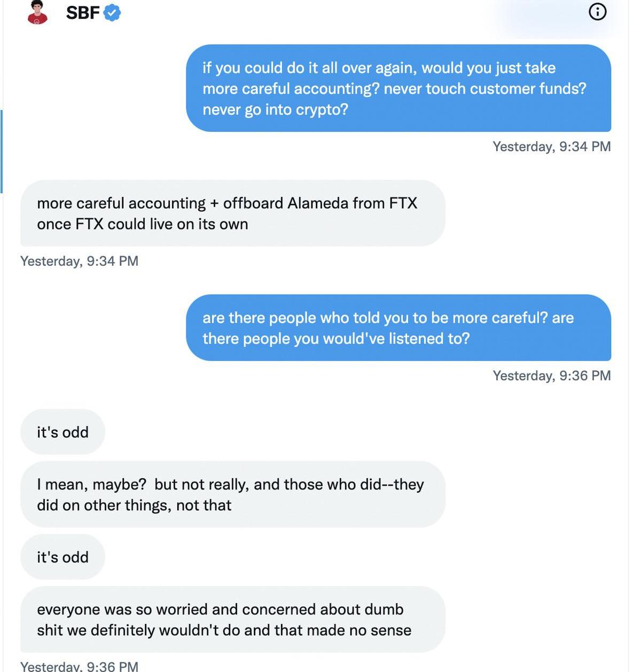Open the conversation info icon
The height and width of the screenshot is (672, 641).
[x=597, y=11]
